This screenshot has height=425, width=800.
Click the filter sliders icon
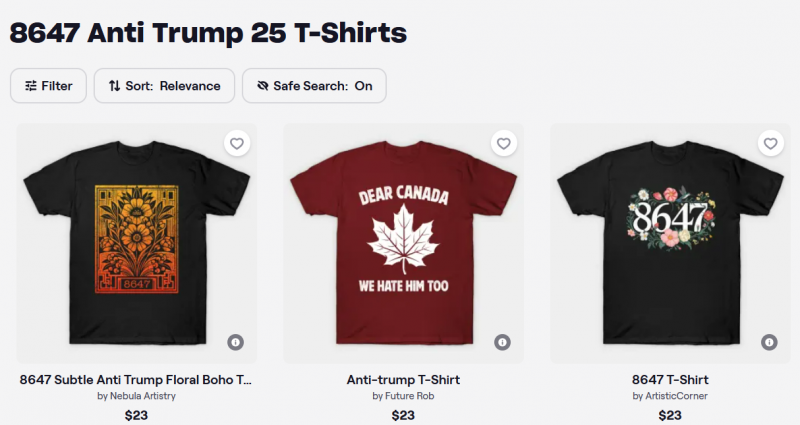tap(31, 86)
